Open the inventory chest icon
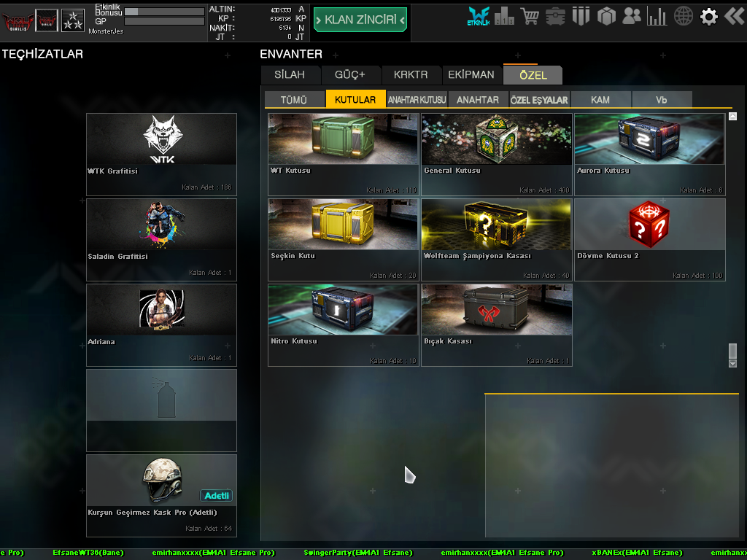This screenshot has width=747, height=560. [555, 17]
